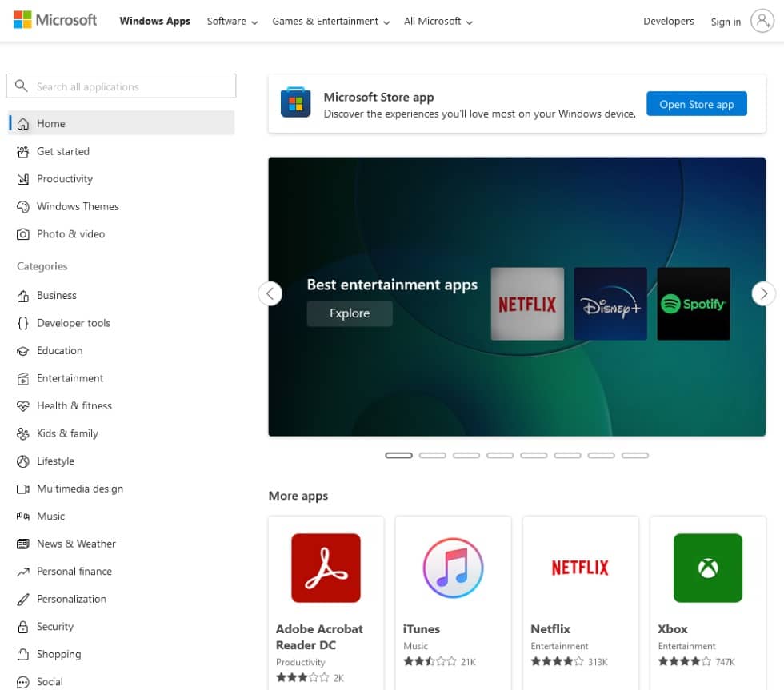
Task: Open the Windows Themes label in sidebar
Action: click(78, 206)
